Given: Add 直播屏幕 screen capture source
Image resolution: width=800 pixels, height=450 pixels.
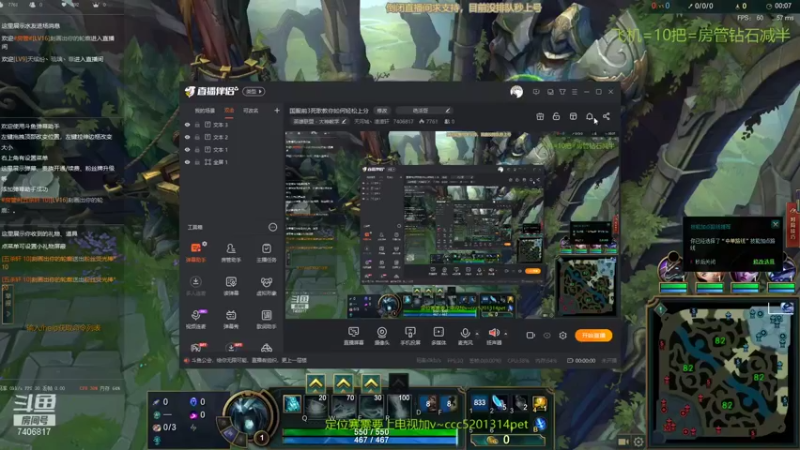Looking at the screenshot, I should click(x=354, y=336).
